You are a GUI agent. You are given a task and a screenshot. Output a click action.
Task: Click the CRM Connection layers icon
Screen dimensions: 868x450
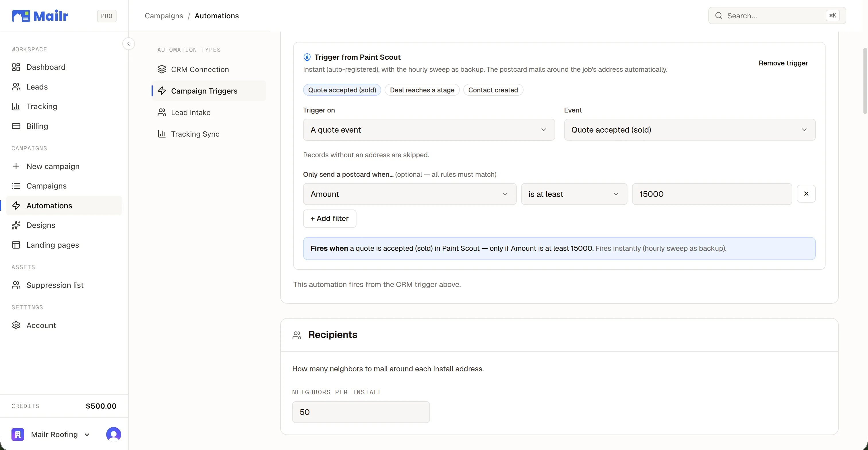162,69
